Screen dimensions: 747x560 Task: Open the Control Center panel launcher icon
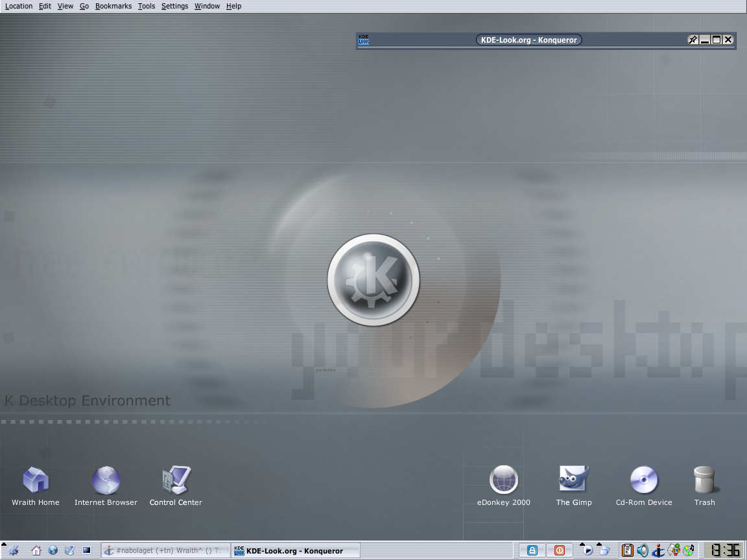pyautogui.click(x=69, y=550)
